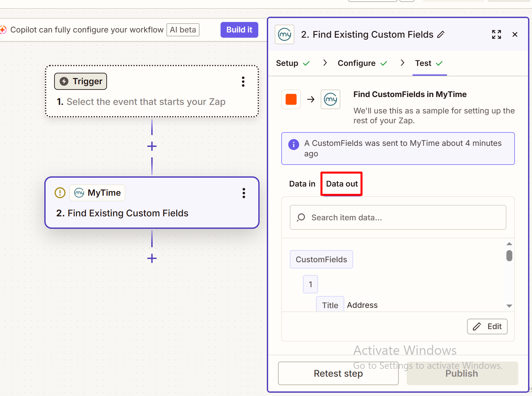Viewport: 532px width, 396px height.
Task: Switch to the Data out tab
Action: click(342, 184)
